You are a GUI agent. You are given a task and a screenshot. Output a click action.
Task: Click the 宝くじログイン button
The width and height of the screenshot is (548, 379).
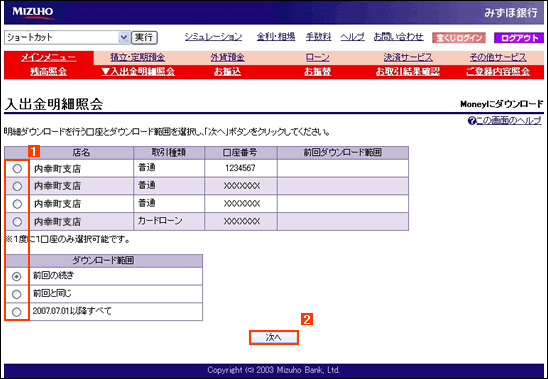(459, 38)
